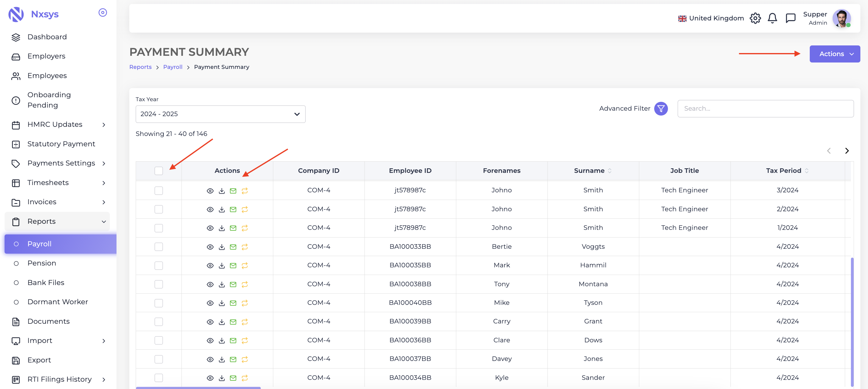Screen dimensions: 868x389
Task: Email payslip to Clare Dows
Action: click(x=233, y=341)
